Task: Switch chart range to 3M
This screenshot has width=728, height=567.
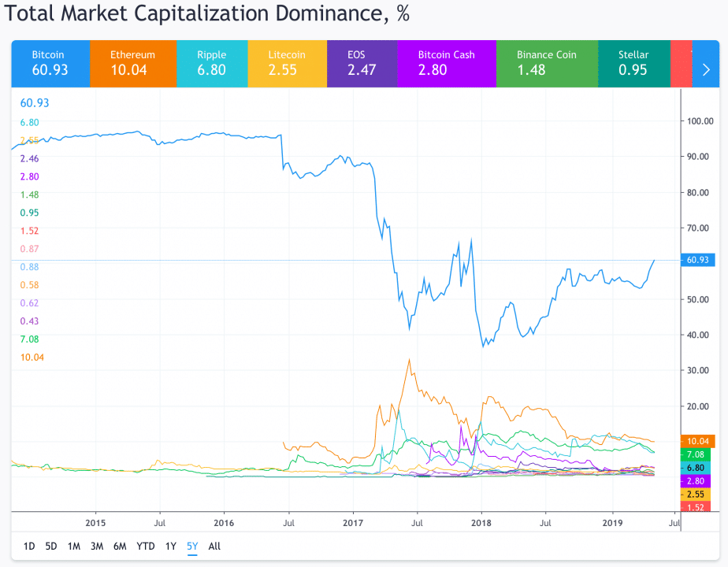Action: point(97,546)
